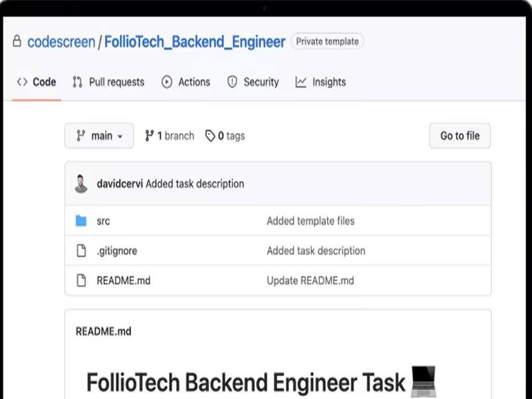The height and width of the screenshot is (399, 532).
Task: Click the README.md file icon
Action: pos(81,280)
